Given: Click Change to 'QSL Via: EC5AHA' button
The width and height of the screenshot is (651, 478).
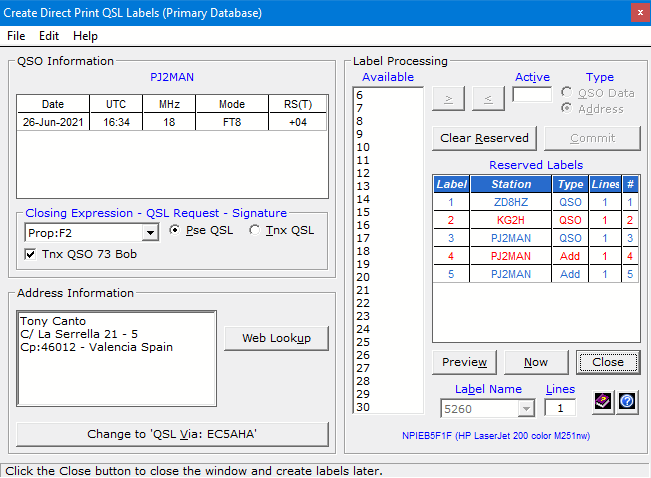Looking at the screenshot, I should pos(172,434).
